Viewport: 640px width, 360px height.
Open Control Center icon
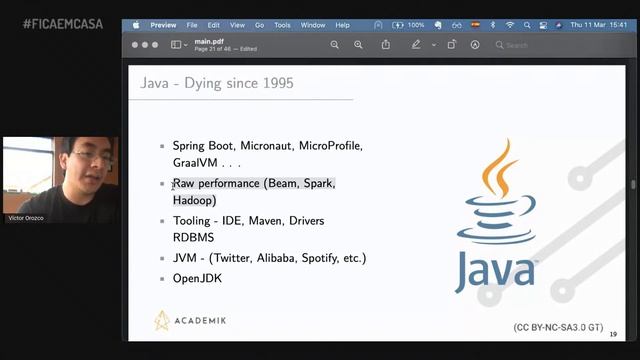[x=543, y=25]
